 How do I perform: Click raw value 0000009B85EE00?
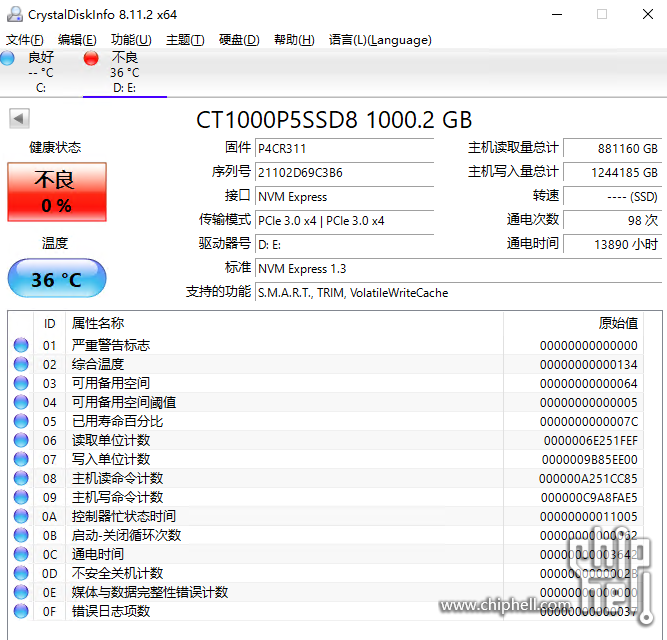coord(590,459)
